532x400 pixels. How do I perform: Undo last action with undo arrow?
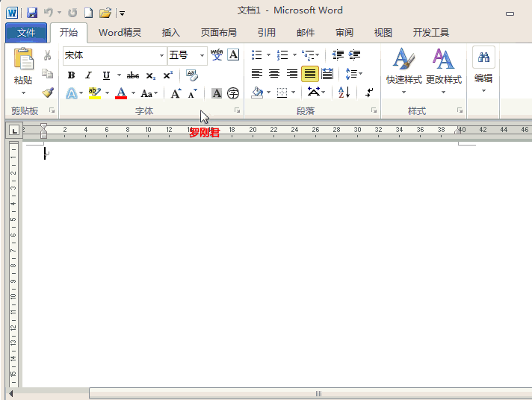49,13
